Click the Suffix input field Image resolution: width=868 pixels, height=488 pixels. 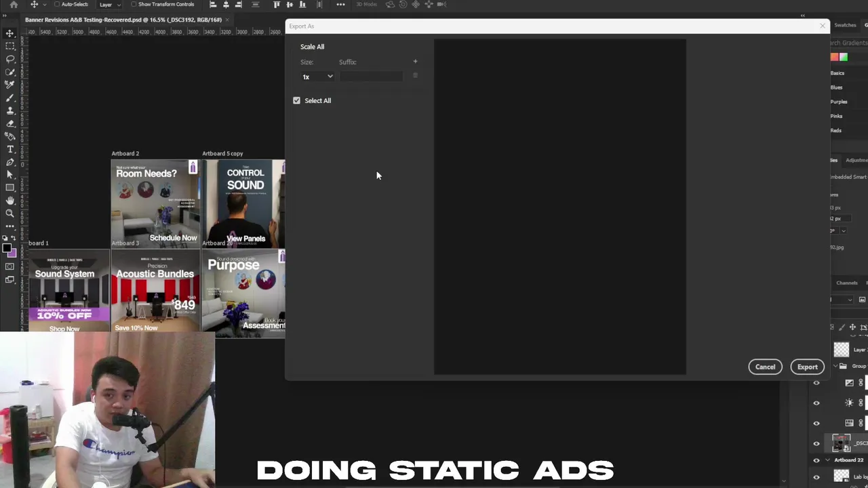click(371, 77)
